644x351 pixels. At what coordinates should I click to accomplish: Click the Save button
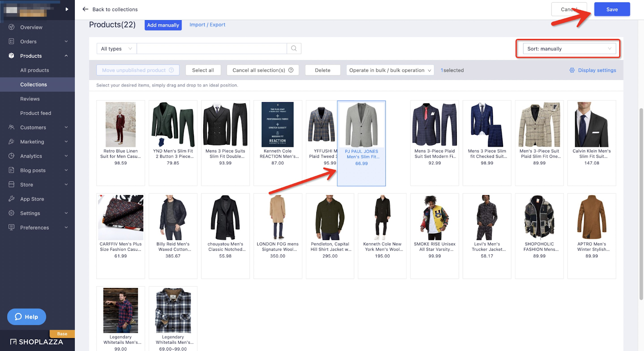click(x=612, y=9)
